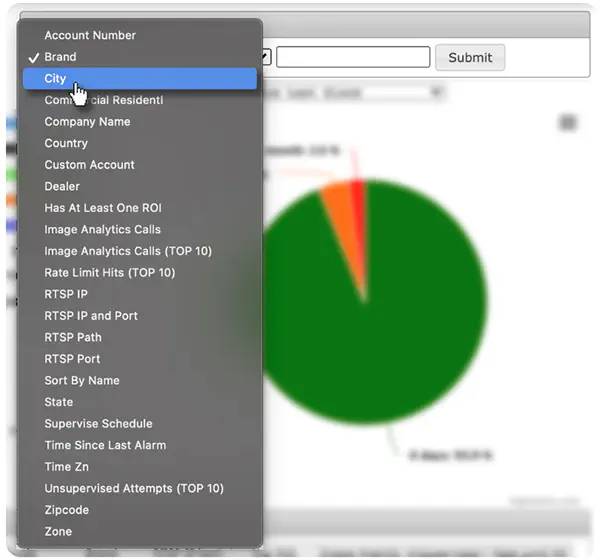Choose Country from the menu

coord(140,143)
